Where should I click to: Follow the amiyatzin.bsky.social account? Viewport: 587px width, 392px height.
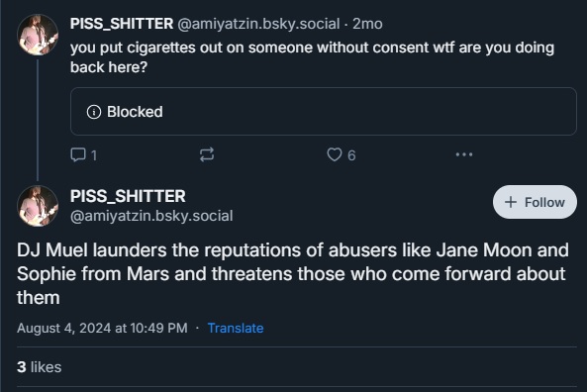tap(535, 202)
